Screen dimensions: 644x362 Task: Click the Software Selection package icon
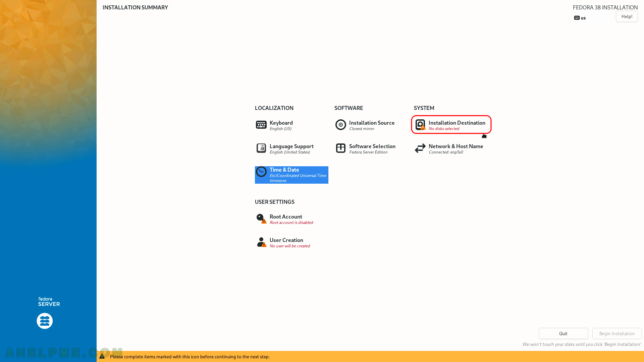(x=340, y=148)
